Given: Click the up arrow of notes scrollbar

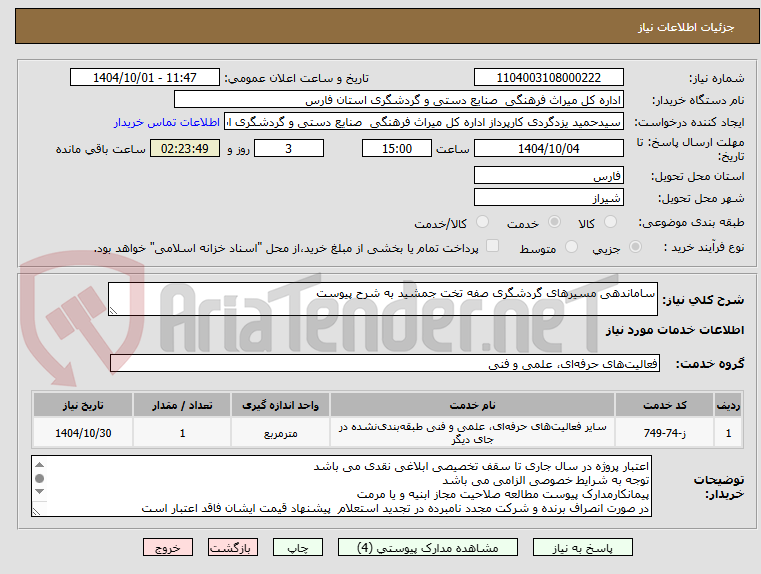Looking at the screenshot, I should (40, 465).
